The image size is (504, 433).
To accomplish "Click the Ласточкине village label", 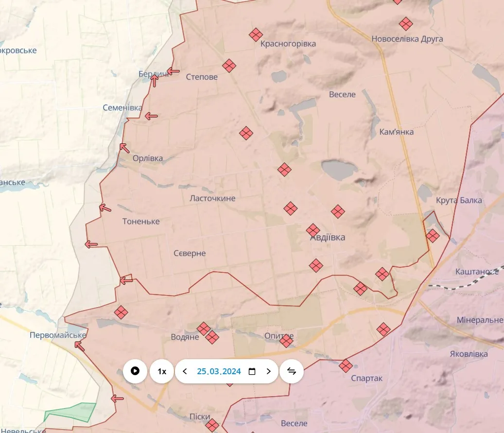I will tap(212, 198).
